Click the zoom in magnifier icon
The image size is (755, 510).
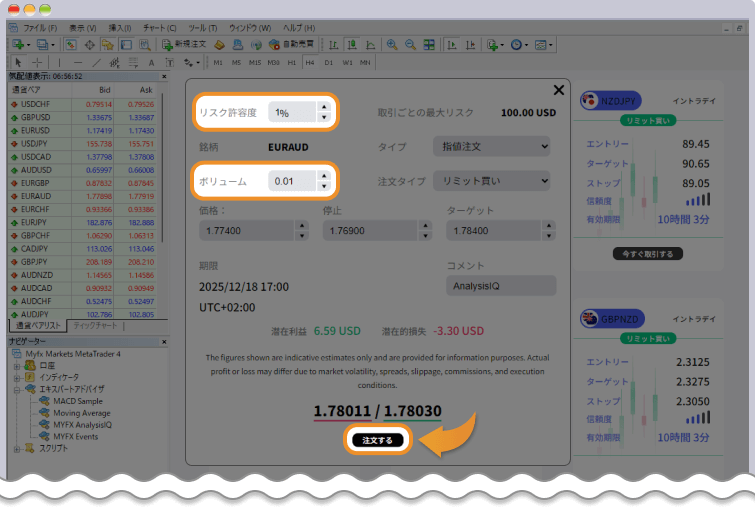[392, 45]
